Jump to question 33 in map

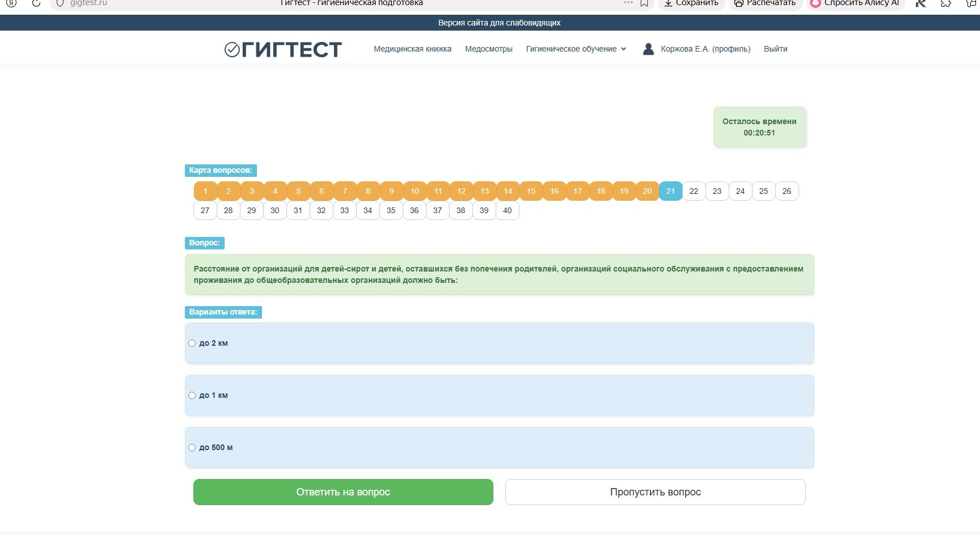[344, 210]
